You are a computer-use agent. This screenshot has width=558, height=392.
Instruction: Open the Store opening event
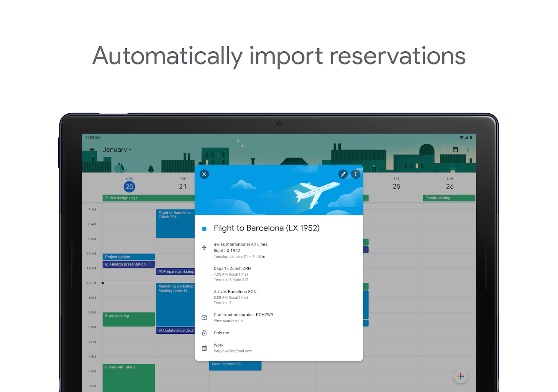click(x=129, y=319)
